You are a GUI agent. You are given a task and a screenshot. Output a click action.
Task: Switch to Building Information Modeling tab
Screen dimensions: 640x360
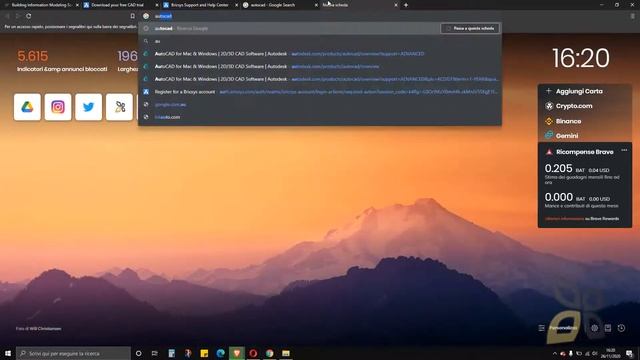click(x=40, y=5)
